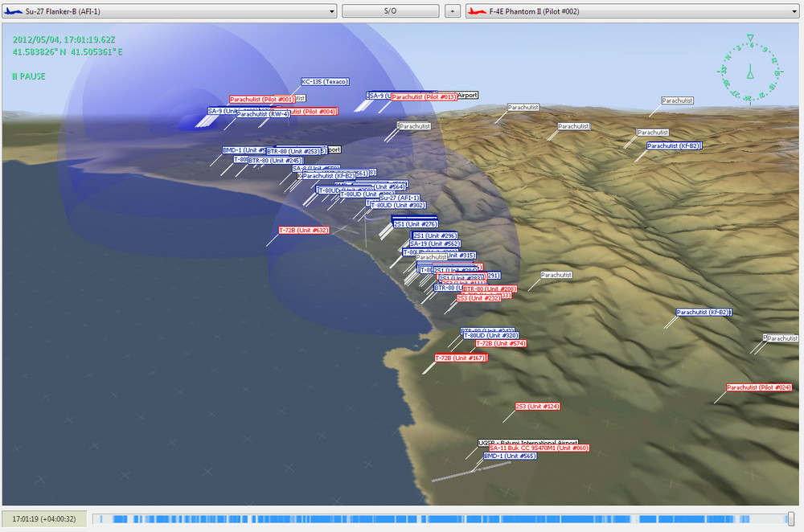The height and width of the screenshot is (532, 804).
Task: Select the BTR-80 (Unit #245) label
Action: click(275, 161)
